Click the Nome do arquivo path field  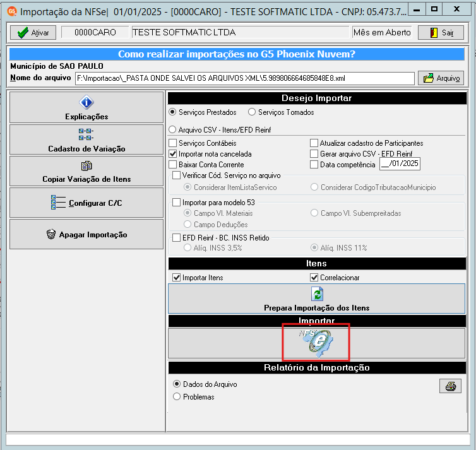245,78
